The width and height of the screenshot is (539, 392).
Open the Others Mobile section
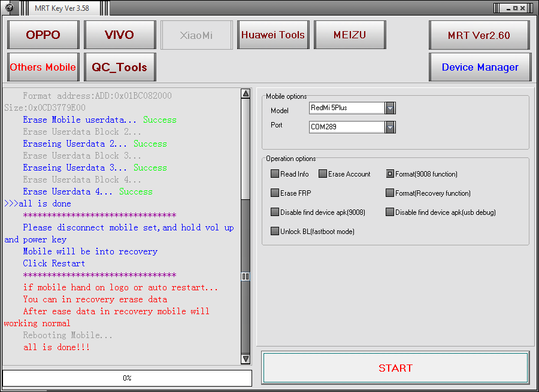[43, 67]
